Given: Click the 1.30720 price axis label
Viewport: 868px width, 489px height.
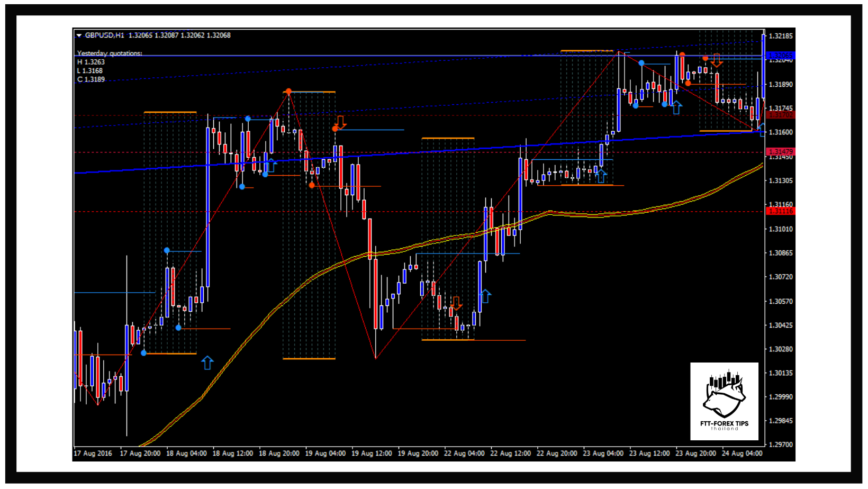Looking at the screenshot, I should [x=781, y=277].
